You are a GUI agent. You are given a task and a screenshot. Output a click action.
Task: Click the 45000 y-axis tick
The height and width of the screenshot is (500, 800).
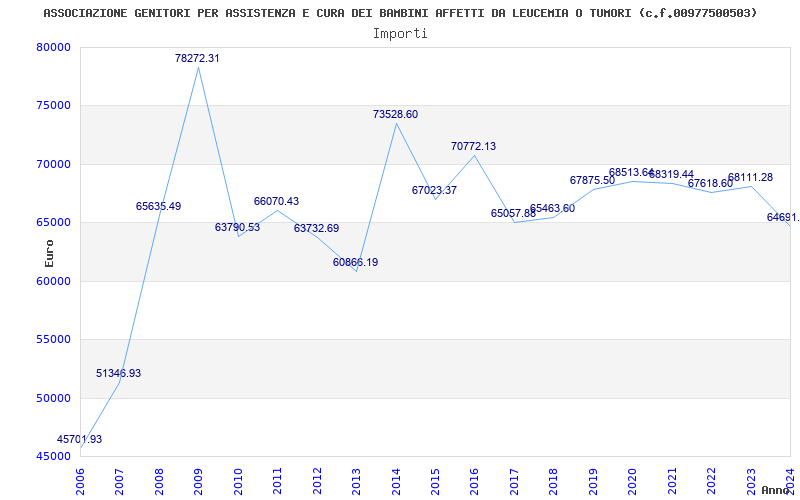(54, 456)
